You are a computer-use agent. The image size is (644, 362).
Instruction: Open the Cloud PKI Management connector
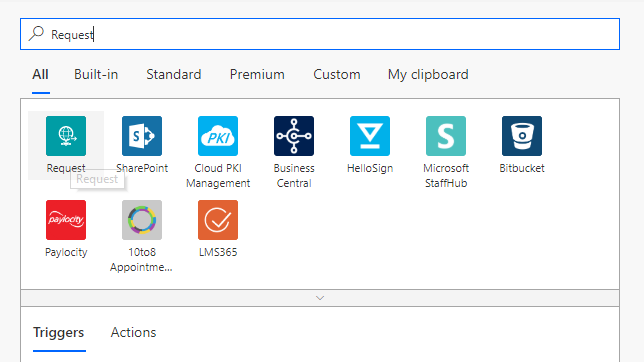pyautogui.click(x=218, y=136)
